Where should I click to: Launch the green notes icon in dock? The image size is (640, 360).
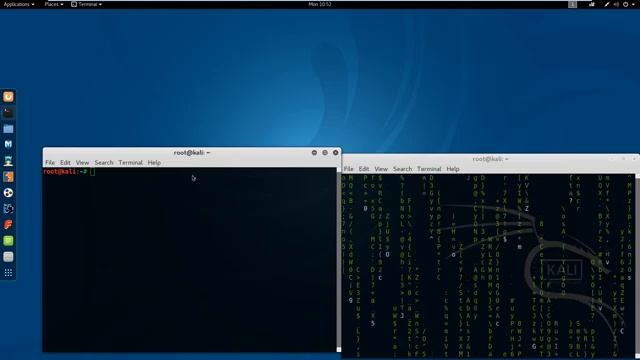pyautogui.click(x=8, y=240)
